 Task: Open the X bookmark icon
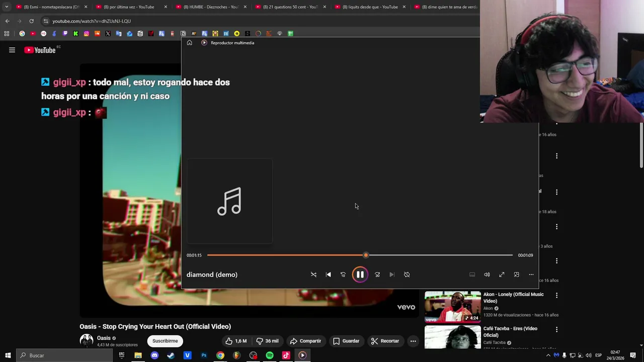108,34
